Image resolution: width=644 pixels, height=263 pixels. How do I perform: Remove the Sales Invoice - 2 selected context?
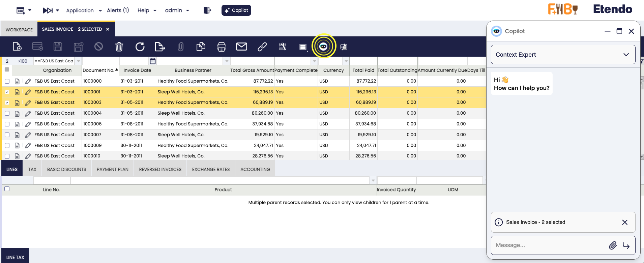pyautogui.click(x=625, y=222)
